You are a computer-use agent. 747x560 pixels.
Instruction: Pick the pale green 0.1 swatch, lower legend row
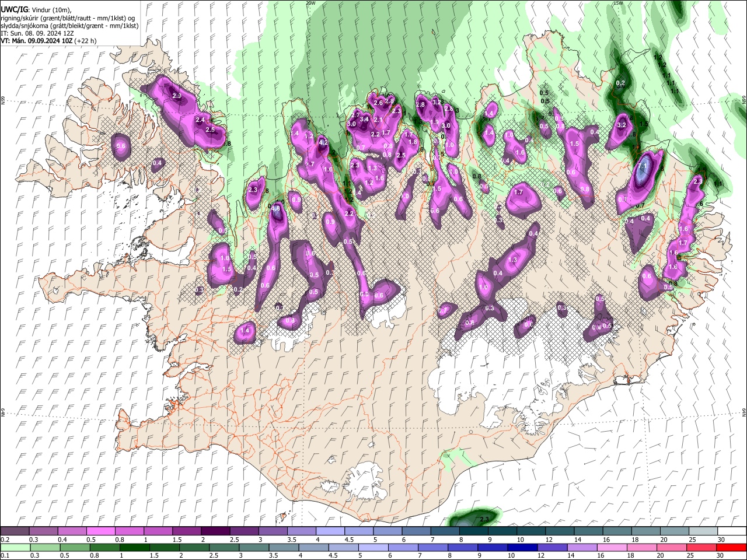click(15, 548)
